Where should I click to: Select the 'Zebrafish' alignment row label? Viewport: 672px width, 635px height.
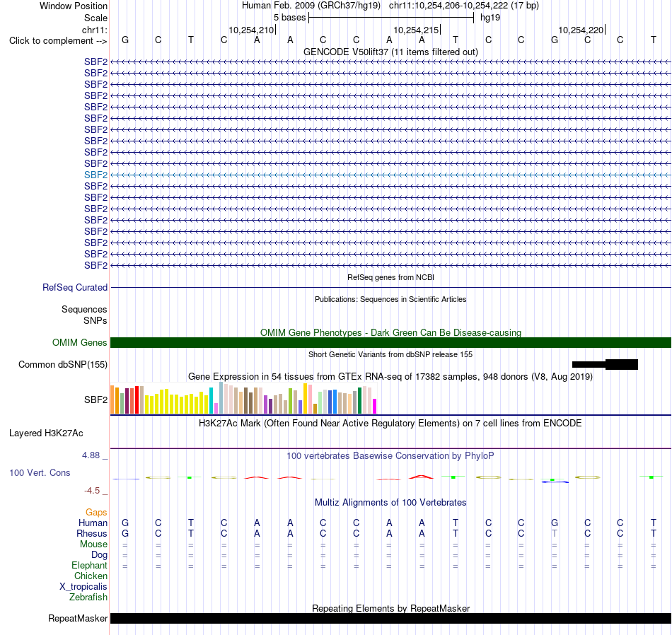click(x=88, y=597)
